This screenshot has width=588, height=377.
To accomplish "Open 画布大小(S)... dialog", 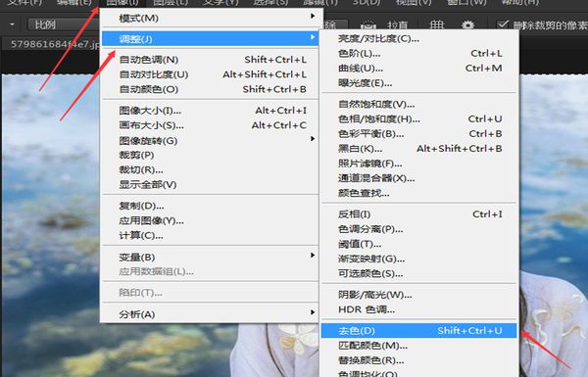I will click(210, 125).
